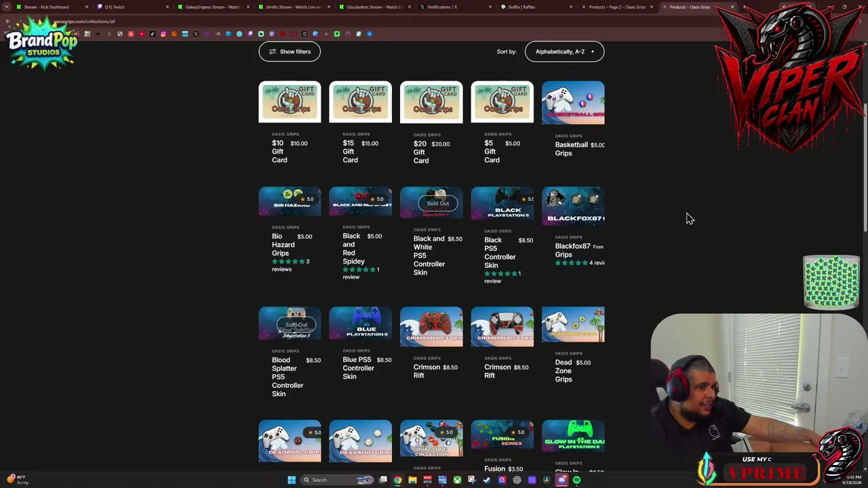The height and width of the screenshot is (488, 868).
Task: Open the $15 Gift Card product
Action: (350, 151)
